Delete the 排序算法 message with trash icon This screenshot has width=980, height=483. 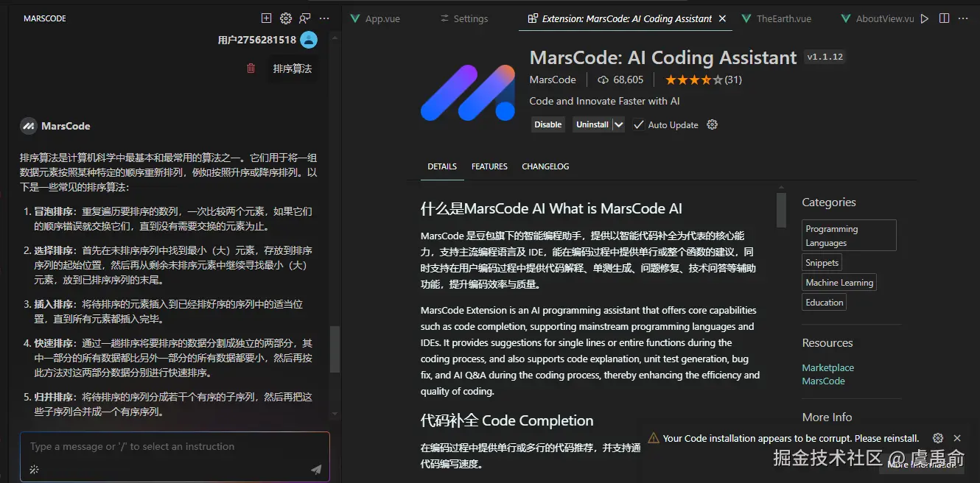tap(251, 68)
